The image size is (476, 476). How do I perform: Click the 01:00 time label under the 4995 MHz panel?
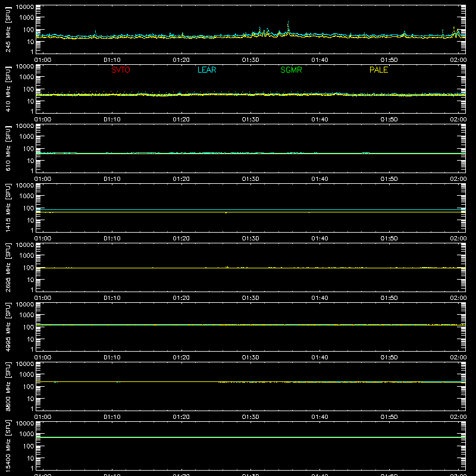[x=43, y=358]
